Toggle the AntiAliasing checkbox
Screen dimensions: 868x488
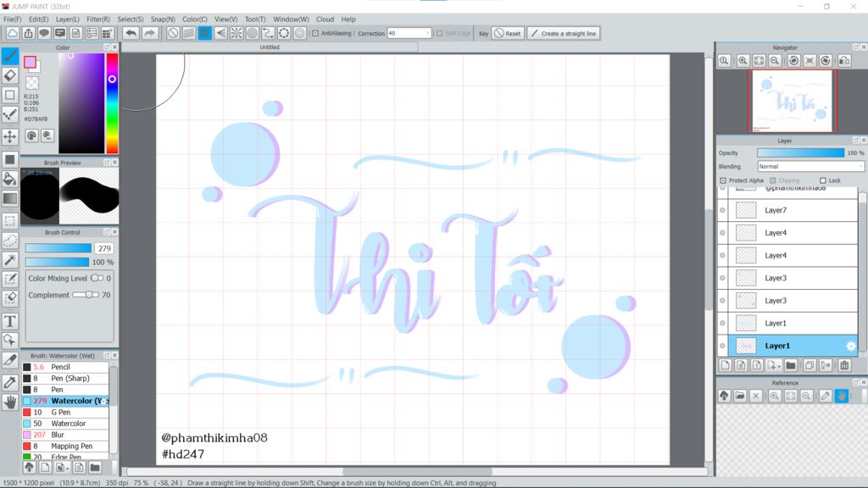[x=315, y=33]
